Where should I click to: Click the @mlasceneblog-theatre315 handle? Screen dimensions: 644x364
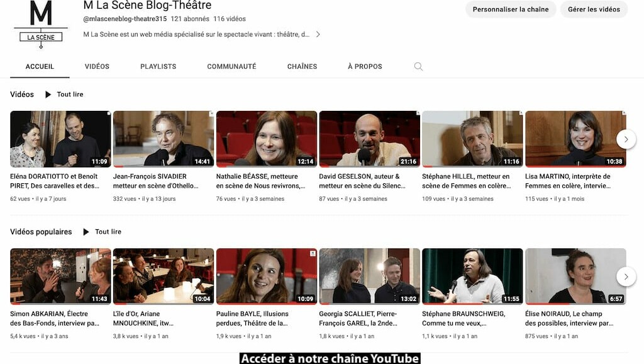[125, 19]
